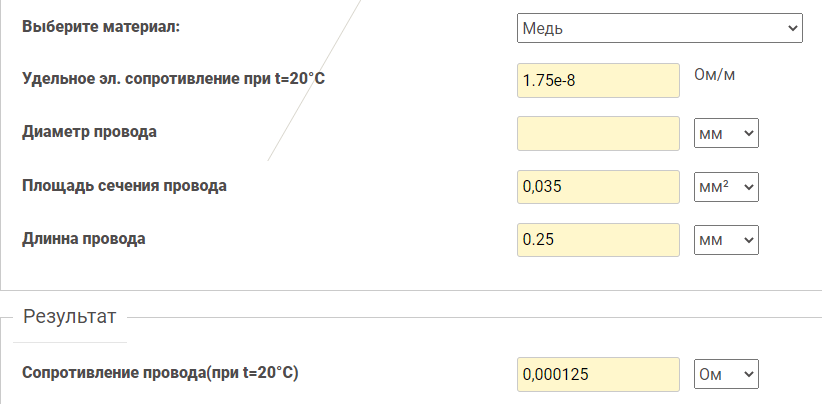The image size is (822, 404).
Task: Focus the empty wire diameter input
Action: [x=598, y=133]
